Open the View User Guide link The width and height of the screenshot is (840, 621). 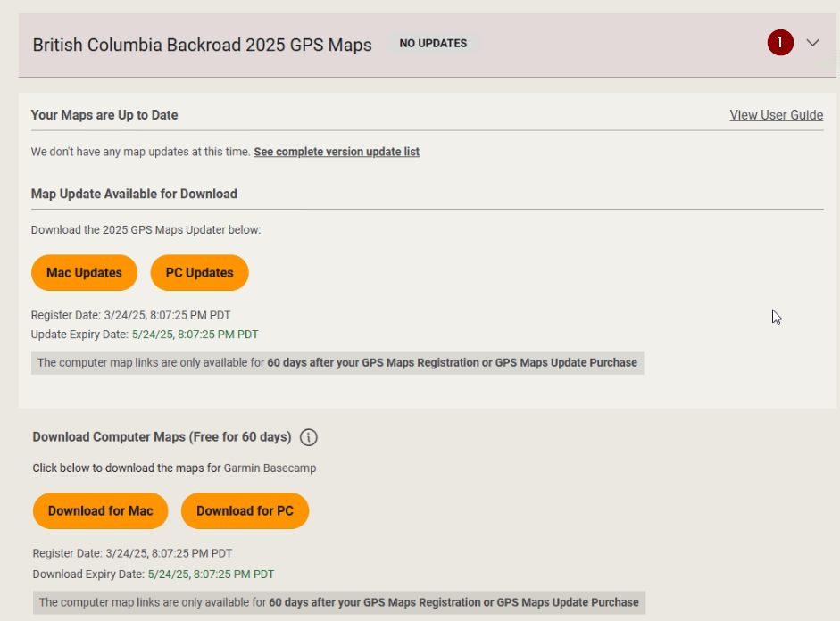(777, 115)
